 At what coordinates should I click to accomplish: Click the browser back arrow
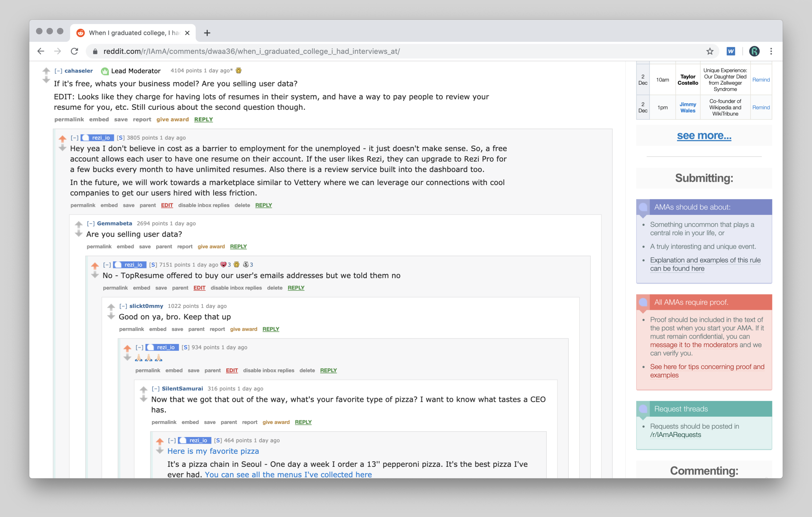click(x=41, y=51)
